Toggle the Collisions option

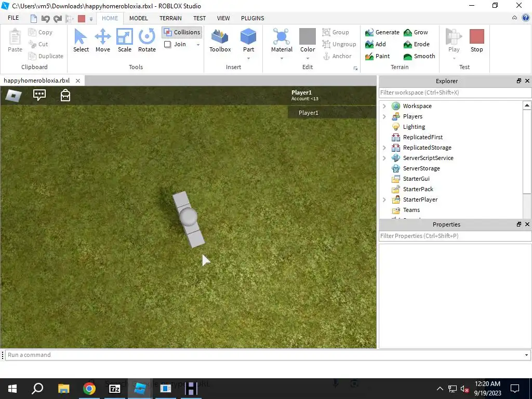click(x=182, y=32)
